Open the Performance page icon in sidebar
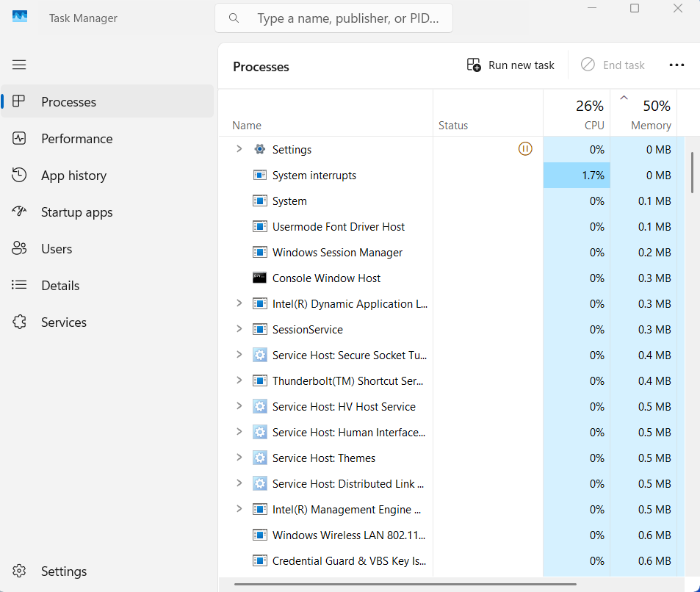This screenshot has height=592, width=700. coord(19,139)
